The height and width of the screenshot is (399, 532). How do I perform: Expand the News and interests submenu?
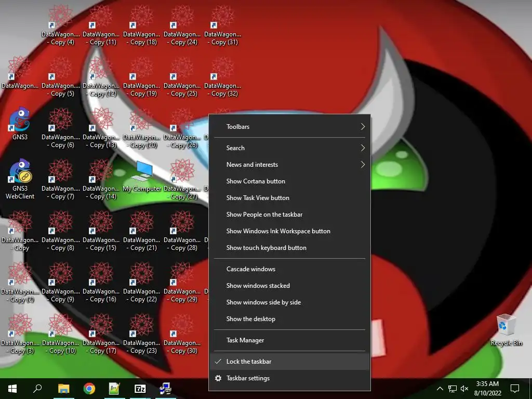click(289, 165)
